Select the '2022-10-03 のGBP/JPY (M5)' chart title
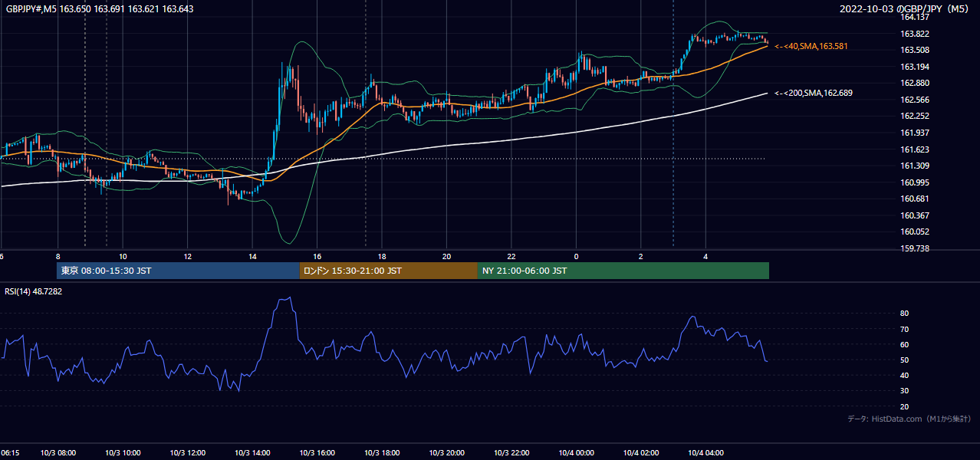The image size is (980, 460). tap(906, 9)
